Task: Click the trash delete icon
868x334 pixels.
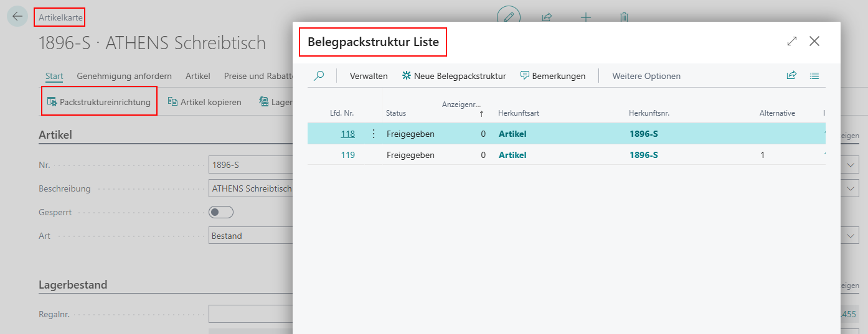Action: pyautogui.click(x=624, y=17)
